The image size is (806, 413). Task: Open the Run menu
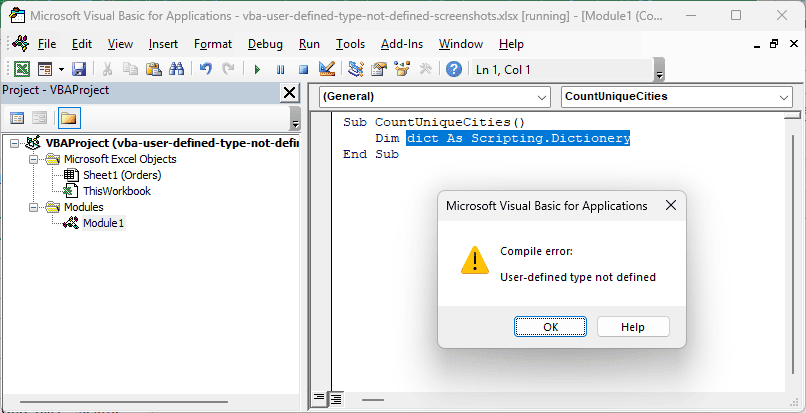click(309, 44)
